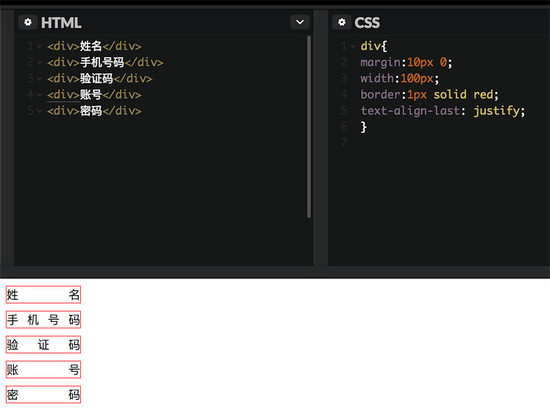Open the CSS panel settings gear
550x418 pixels.
point(342,22)
